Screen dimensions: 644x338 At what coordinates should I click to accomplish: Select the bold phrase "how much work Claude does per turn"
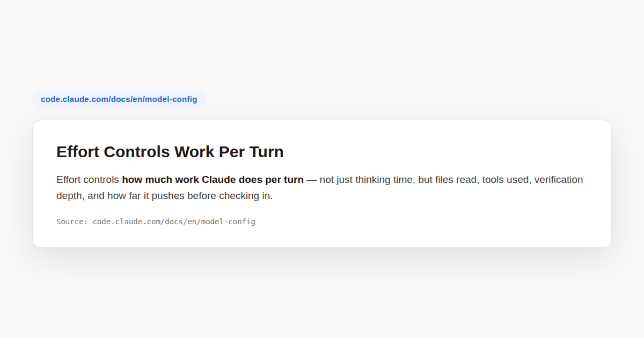(x=213, y=180)
